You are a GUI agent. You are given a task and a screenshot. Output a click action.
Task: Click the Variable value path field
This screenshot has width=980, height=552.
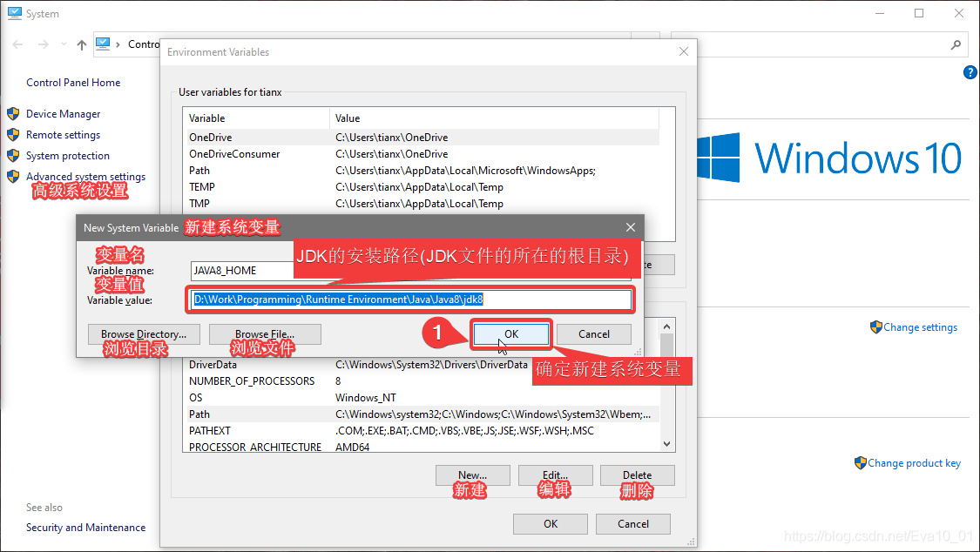tap(411, 300)
